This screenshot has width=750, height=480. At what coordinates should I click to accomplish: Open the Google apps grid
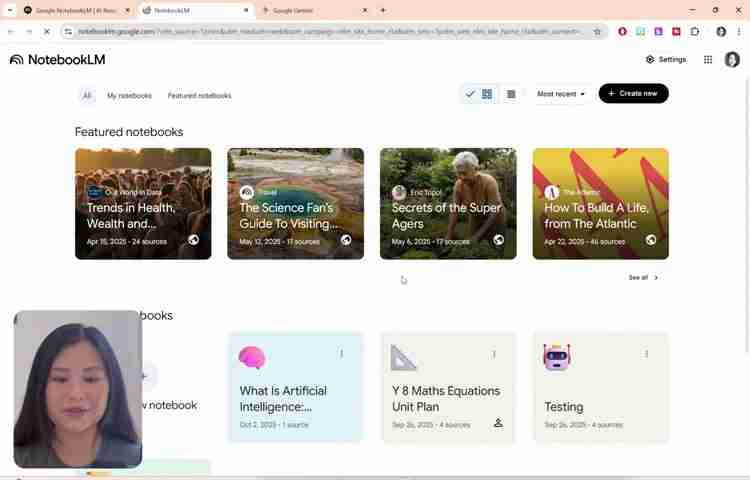[x=708, y=59]
